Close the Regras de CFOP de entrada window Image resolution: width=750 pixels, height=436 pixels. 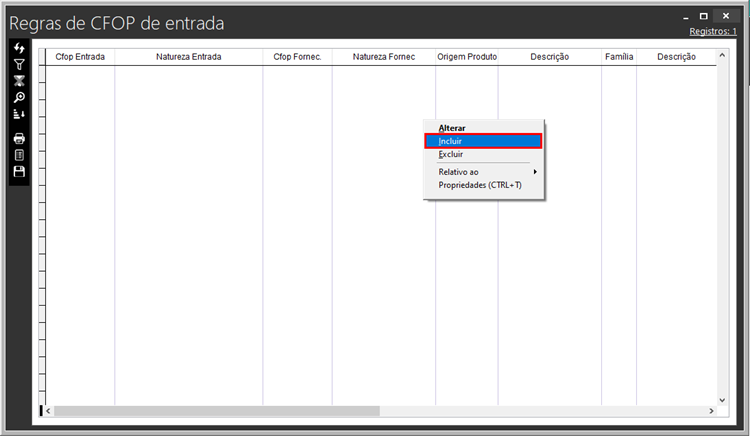(726, 16)
